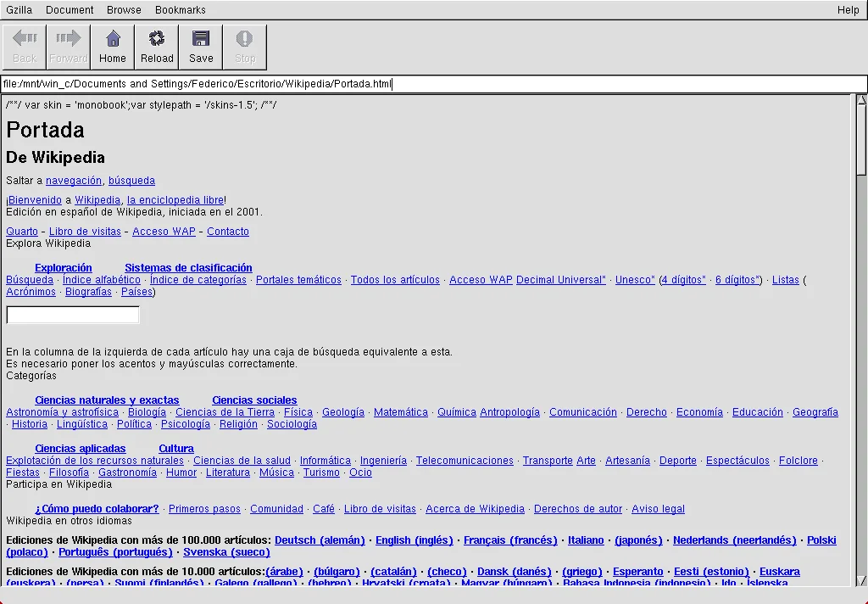Viewport: 868px width, 604px height.
Task: Open Svenska (sueco) edition link
Action: click(x=227, y=552)
